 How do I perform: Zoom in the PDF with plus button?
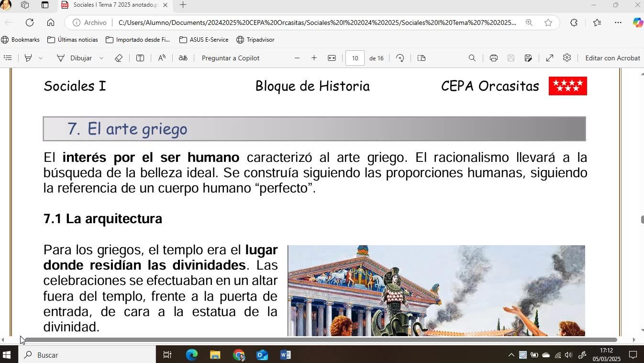tap(314, 58)
